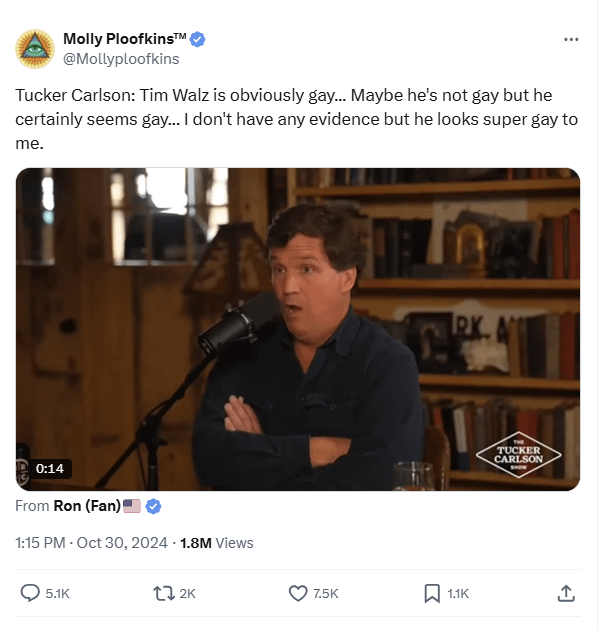View the 1.8M Views analytics

(217, 543)
